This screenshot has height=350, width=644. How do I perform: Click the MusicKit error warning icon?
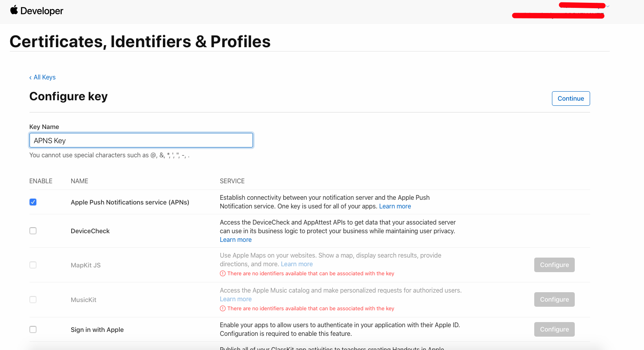pyautogui.click(x=223, y=308)
